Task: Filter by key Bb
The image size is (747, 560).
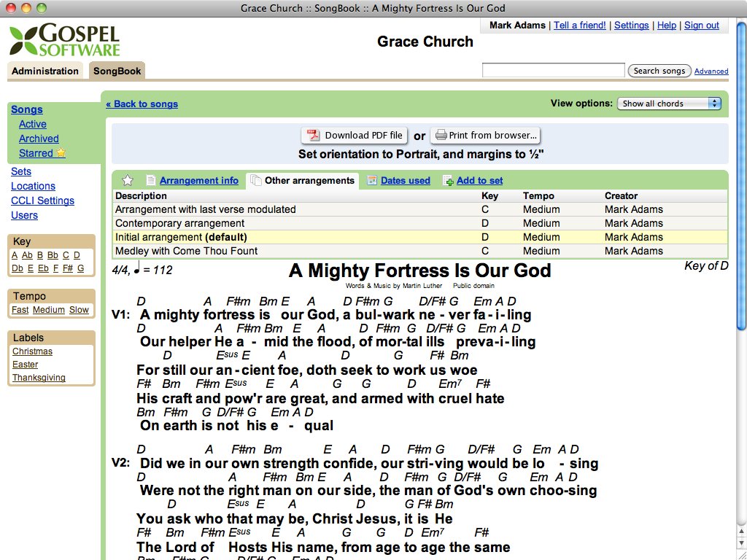Action: pyautogui.click(x=53, y=255)
